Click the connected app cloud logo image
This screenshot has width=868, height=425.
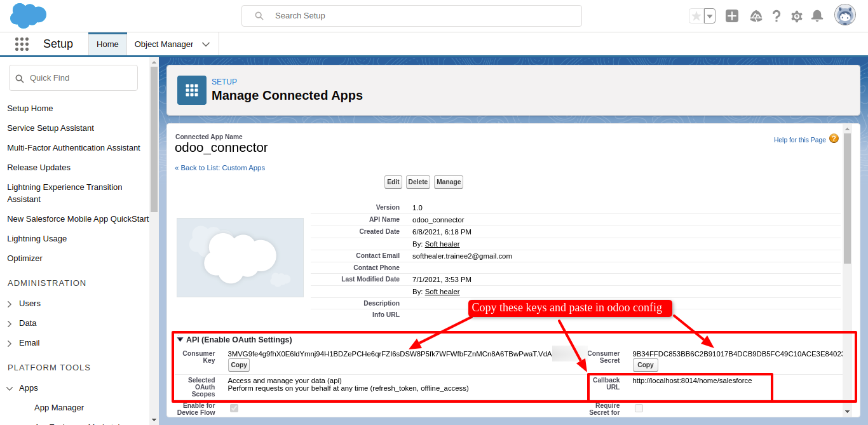[x=240, y=257]
